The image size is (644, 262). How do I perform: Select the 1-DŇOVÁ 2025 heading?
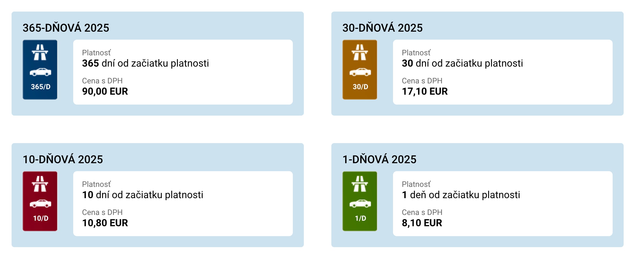coord(379,160)
